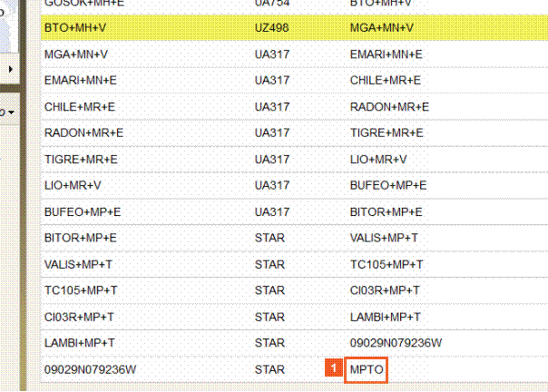Click STAR in the LAMBI+MP+T row

coord(269,343)
